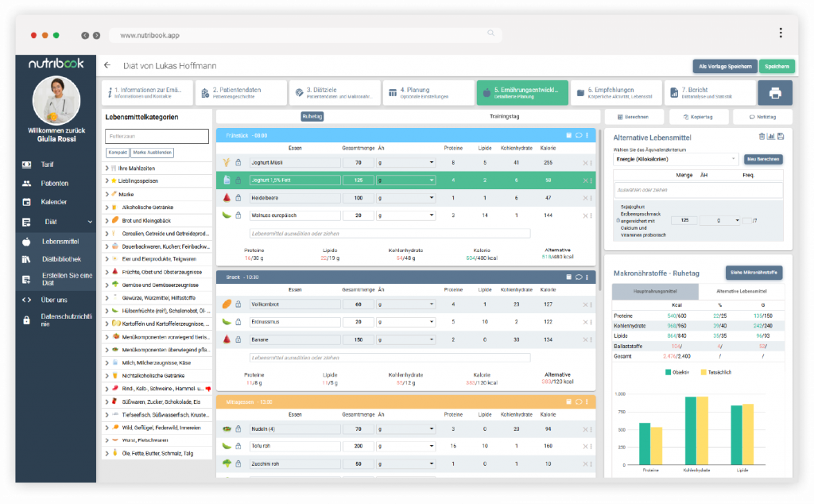
Task: Click the printer icon button
Action: (x=774, y=93)
